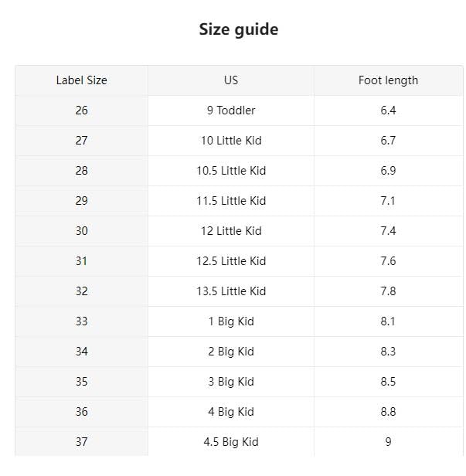
Task: Click the foot length 9 cell
Action: click(x=388, y=442)
